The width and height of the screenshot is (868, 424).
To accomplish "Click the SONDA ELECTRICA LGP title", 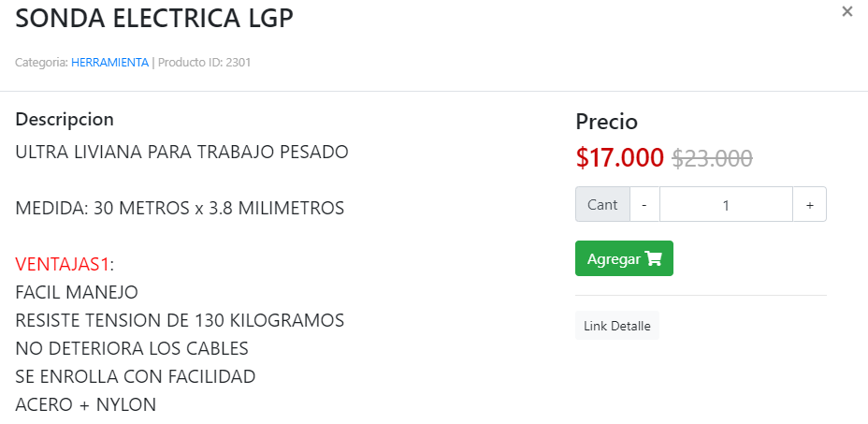I will [x=154, y=19].
